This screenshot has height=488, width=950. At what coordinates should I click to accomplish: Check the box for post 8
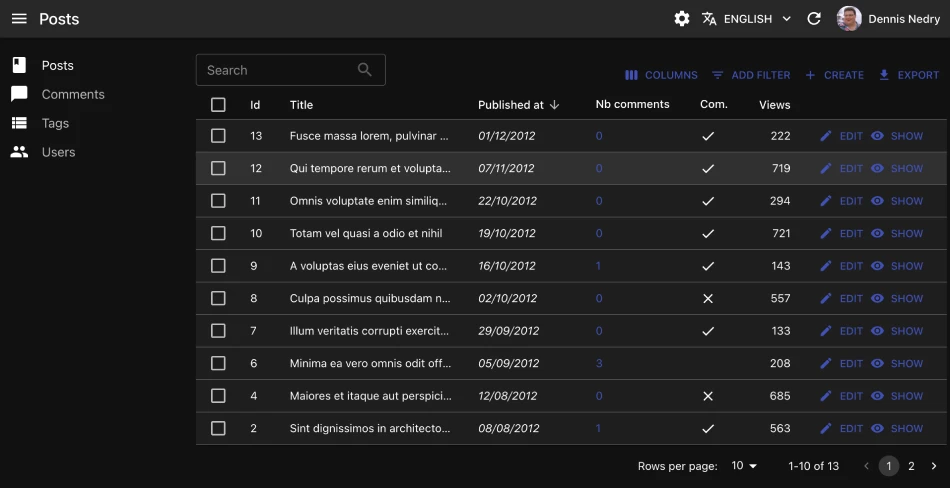pos(218,298)
